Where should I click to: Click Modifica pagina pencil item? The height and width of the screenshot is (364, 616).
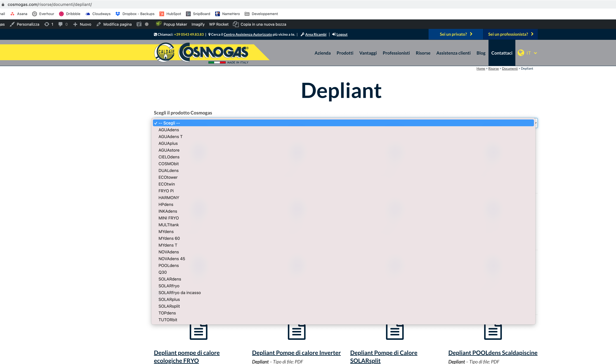[114, 24]
